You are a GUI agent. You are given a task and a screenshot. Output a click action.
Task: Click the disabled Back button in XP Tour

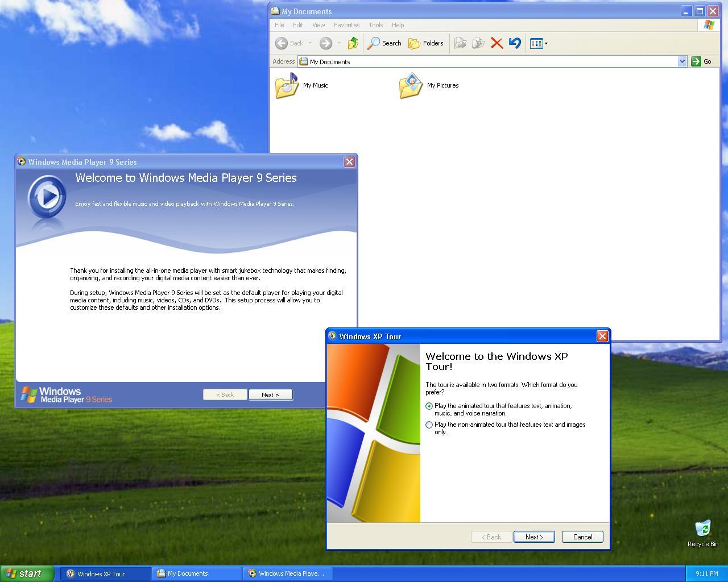pyautogui.click(x=491, y=537)
